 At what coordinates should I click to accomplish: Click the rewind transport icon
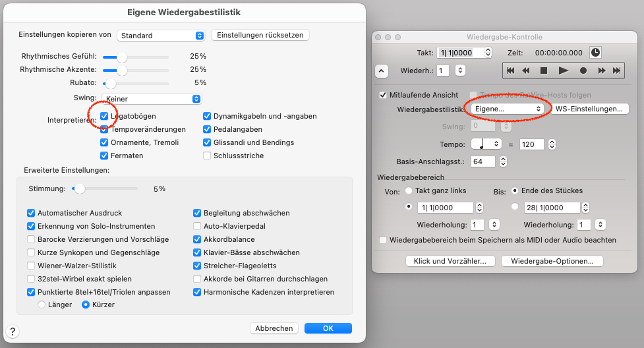coord(526,71)
